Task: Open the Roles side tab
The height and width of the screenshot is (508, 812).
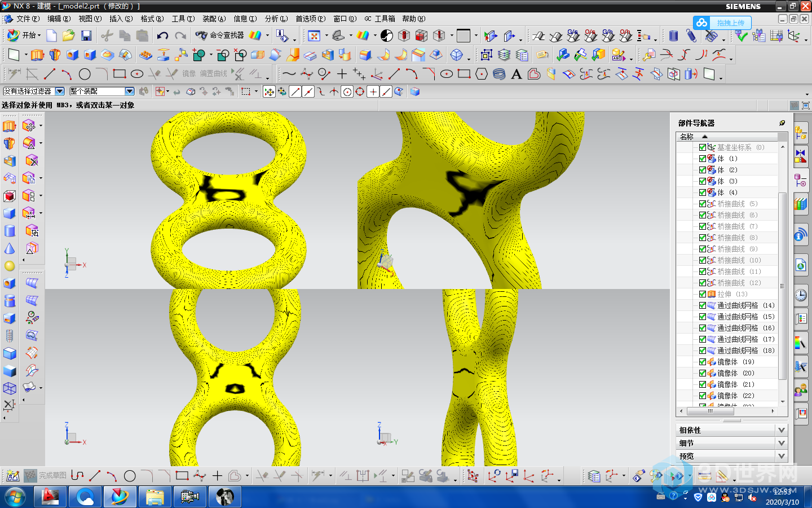Action: click(801, 389)
